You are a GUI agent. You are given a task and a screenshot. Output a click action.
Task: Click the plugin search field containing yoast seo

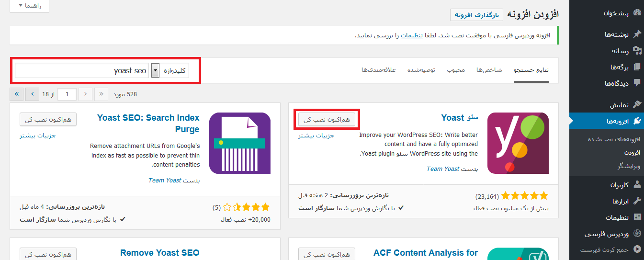pos(82,70)
